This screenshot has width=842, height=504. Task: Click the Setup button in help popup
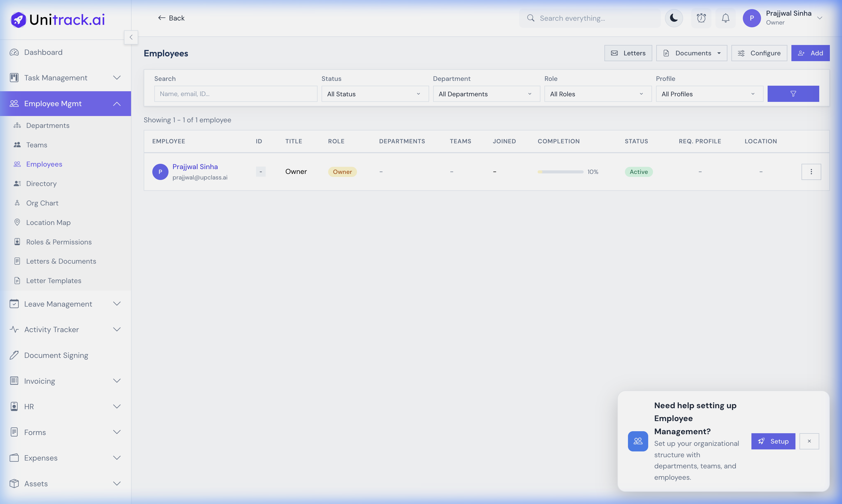click(773, 441)
